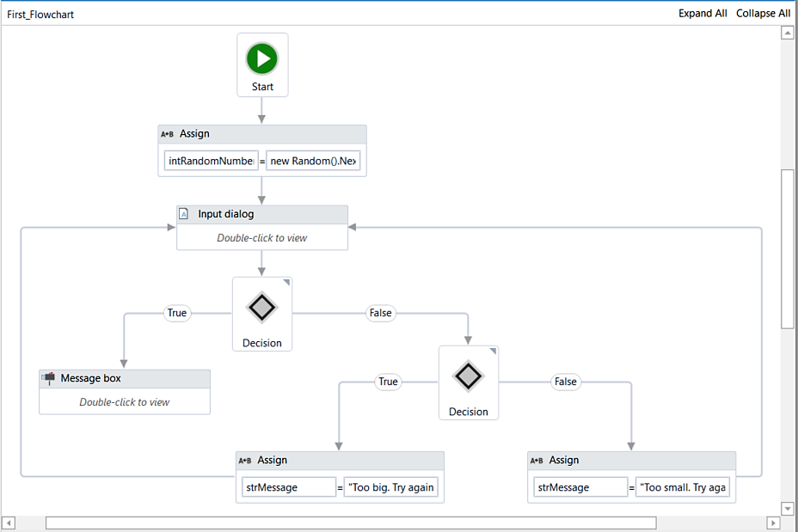Select the Message box title header

(125, 378)
